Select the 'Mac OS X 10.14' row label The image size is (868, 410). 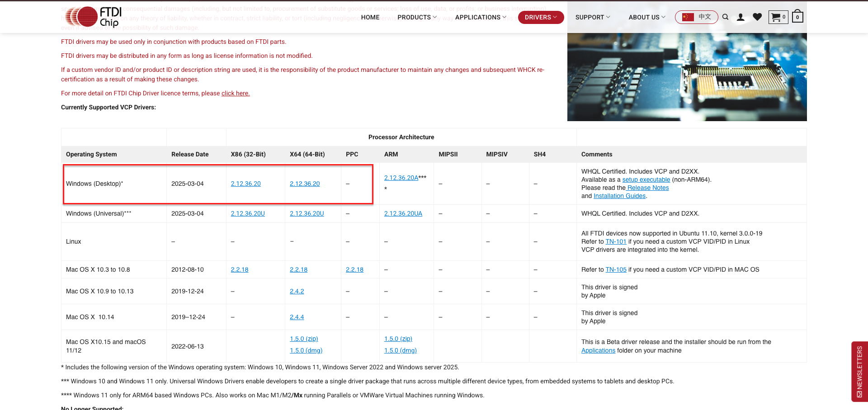pos(90,317)
